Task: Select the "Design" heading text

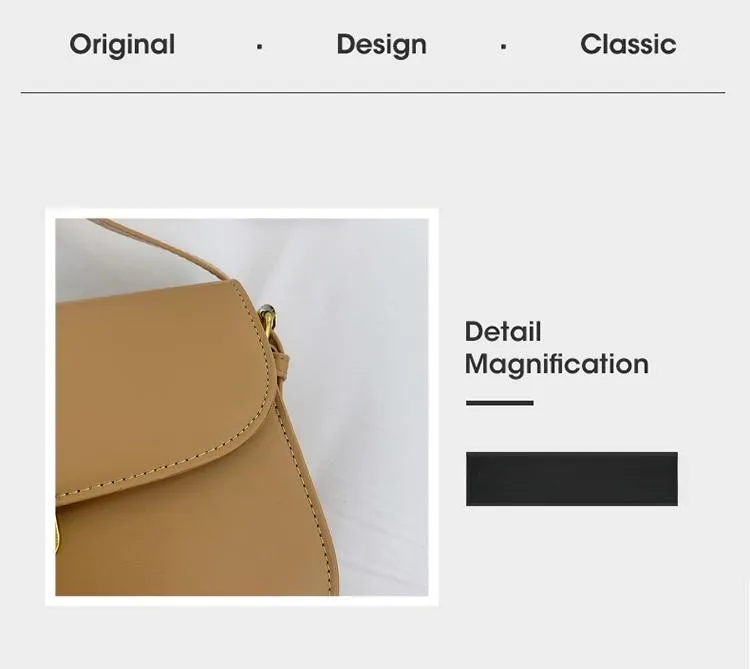Action: click(381, 45)
